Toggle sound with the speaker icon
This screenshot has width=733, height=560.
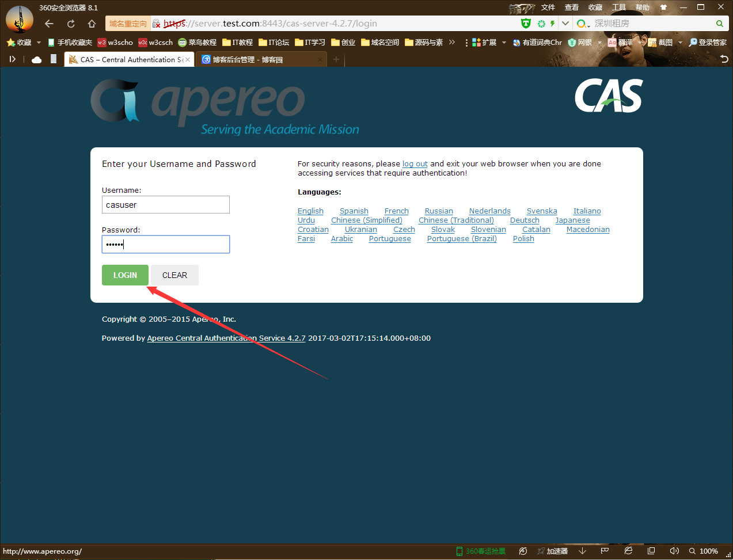pyautogui.click(x=674, y=551)
